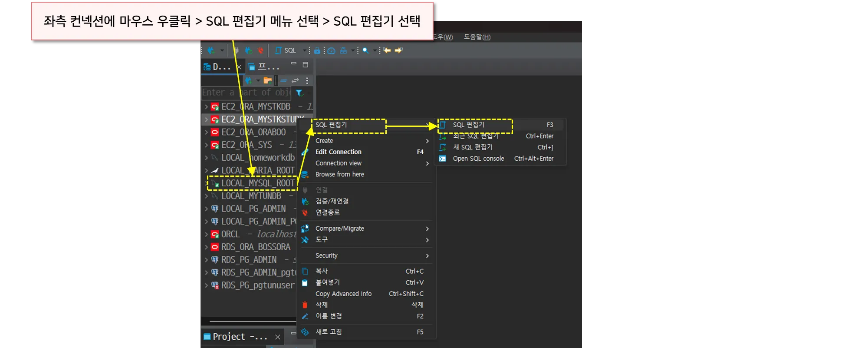Viewport: 868px width, 348px height.
Task: Choose 삭제 with trash icon in context menu
Action: coord(366,305)
